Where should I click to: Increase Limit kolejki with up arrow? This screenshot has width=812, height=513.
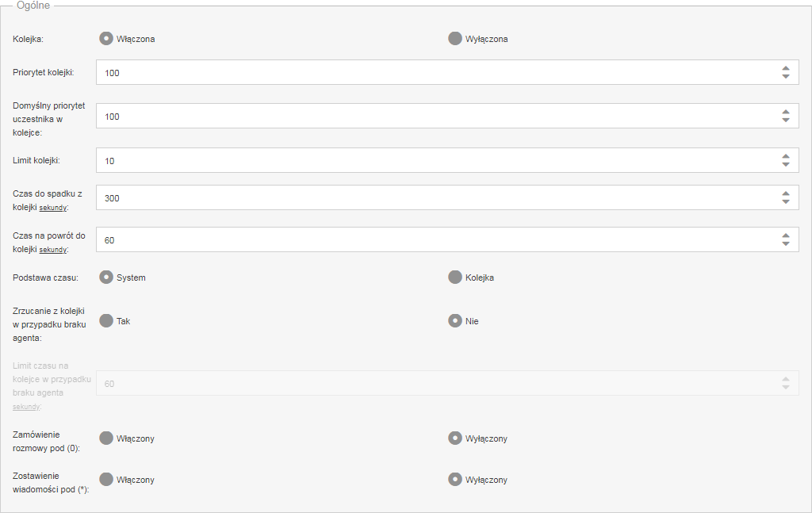point(786,156)
